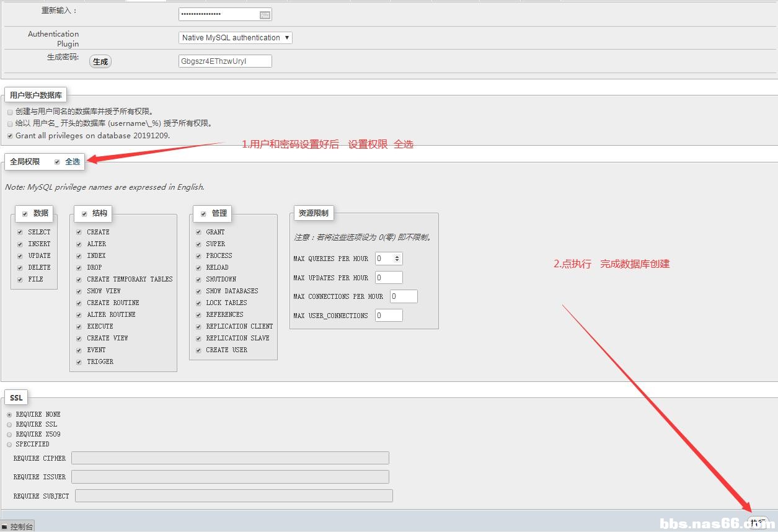The image size is (778, 532).
Task: Check 创建与用户同名的数据库 option
Action: 10,112
